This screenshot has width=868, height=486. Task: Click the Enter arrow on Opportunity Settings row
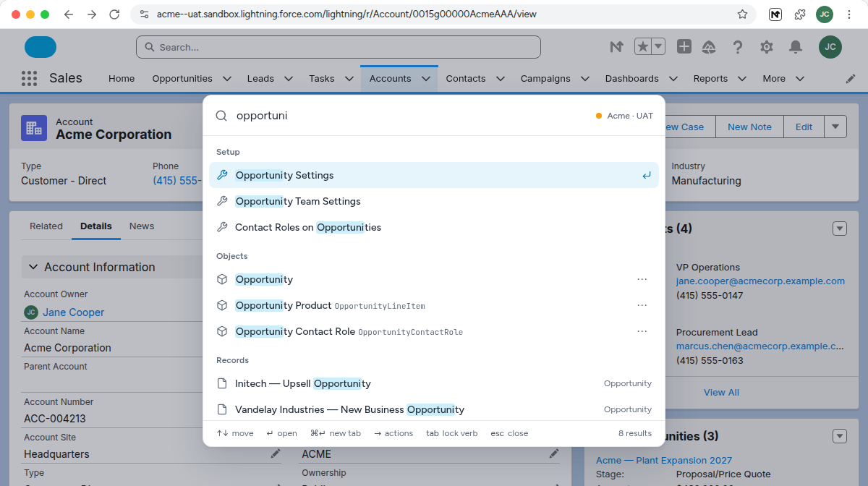647,175
